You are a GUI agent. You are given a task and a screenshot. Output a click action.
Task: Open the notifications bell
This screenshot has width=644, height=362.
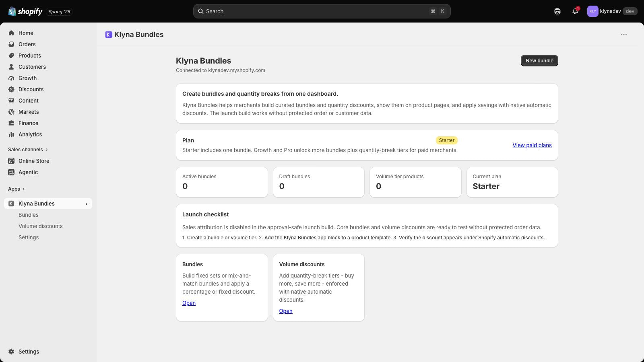[x=575, y=11]
